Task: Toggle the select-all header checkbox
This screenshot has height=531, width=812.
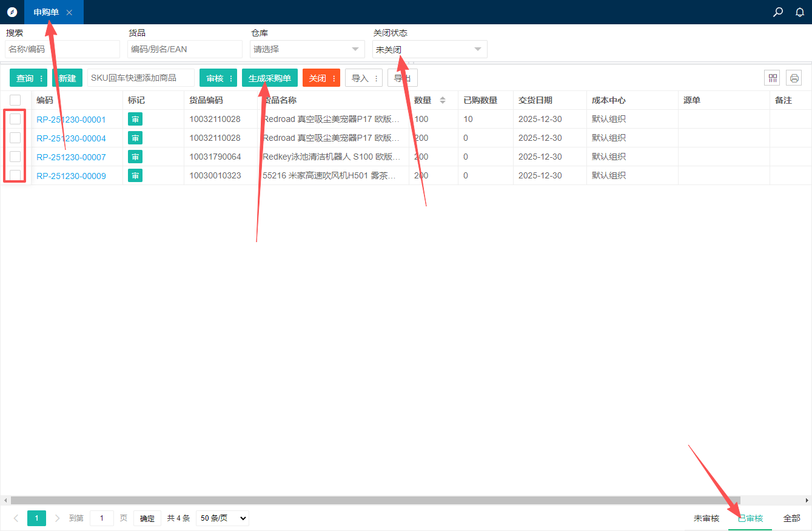Action: (15, 100)
